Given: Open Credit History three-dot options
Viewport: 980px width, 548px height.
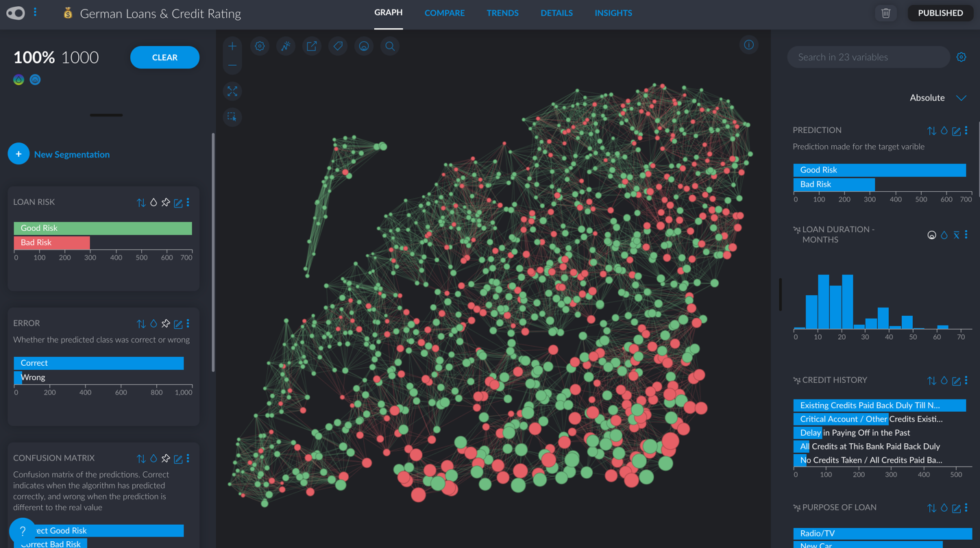Looking at the screenshot, I should click(966, 380).
